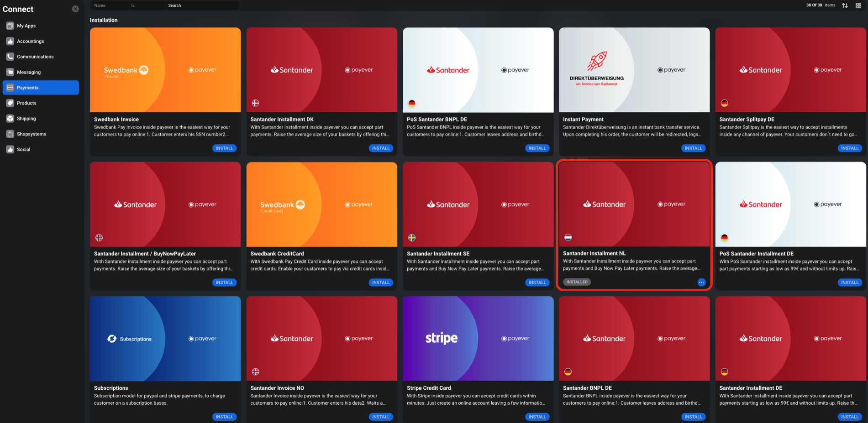
Task: Install Santander Installment / BuyNowPayLater
Action: 224,282
